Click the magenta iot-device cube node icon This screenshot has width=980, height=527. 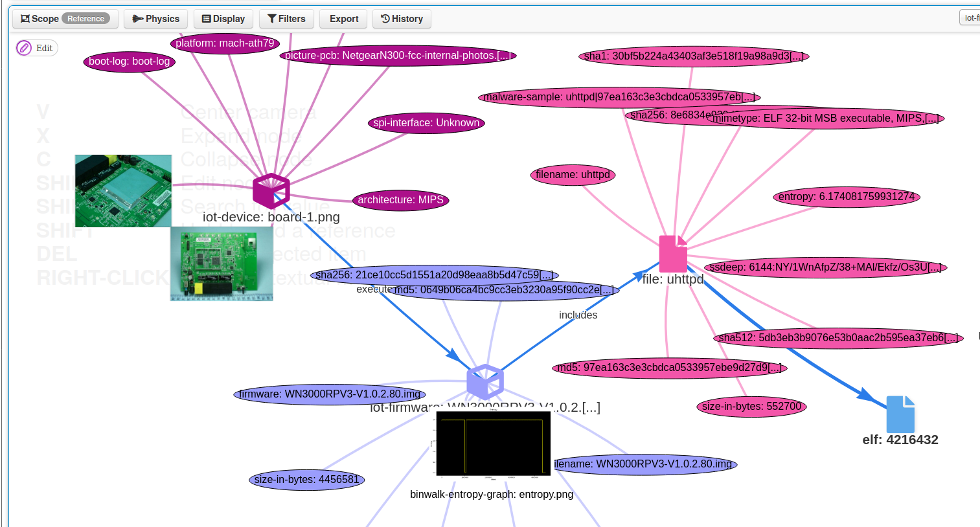tap(271, 190)
